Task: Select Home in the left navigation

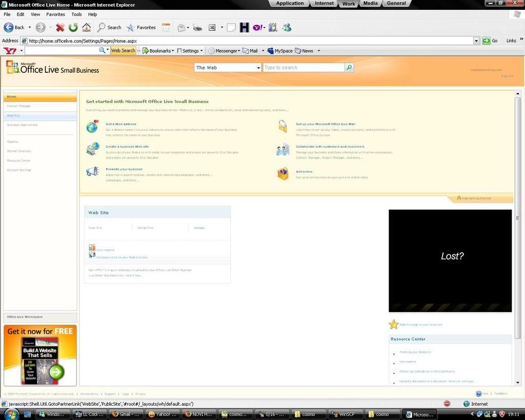Action: pyautogui.click(x=40, y=97)
